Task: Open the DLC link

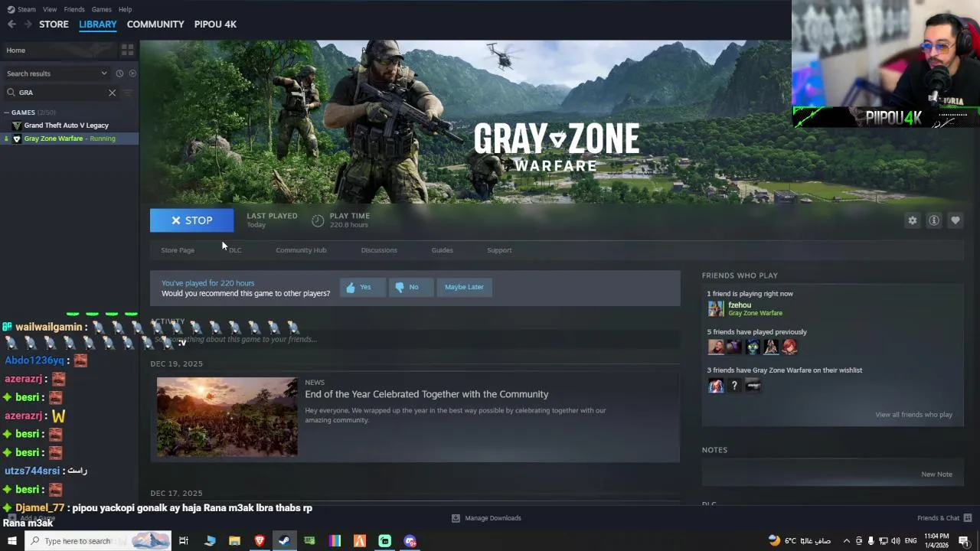Action: (x=235, y=250)
